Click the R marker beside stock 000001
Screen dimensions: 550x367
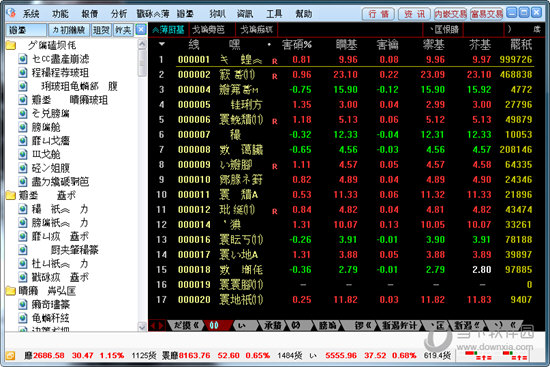point(275,61)
